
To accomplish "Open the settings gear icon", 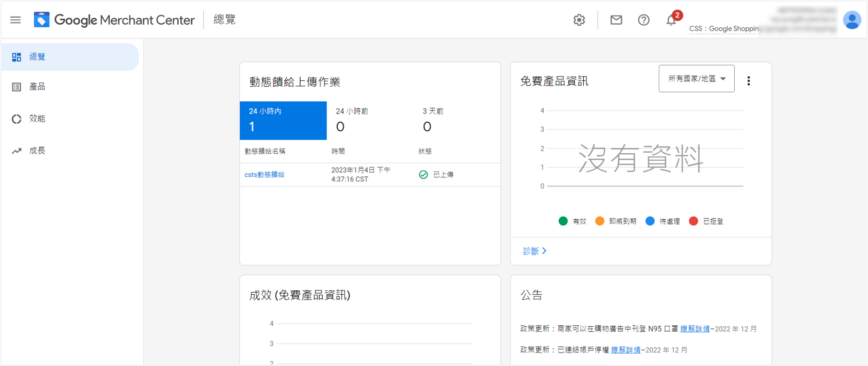I will 579,20.
